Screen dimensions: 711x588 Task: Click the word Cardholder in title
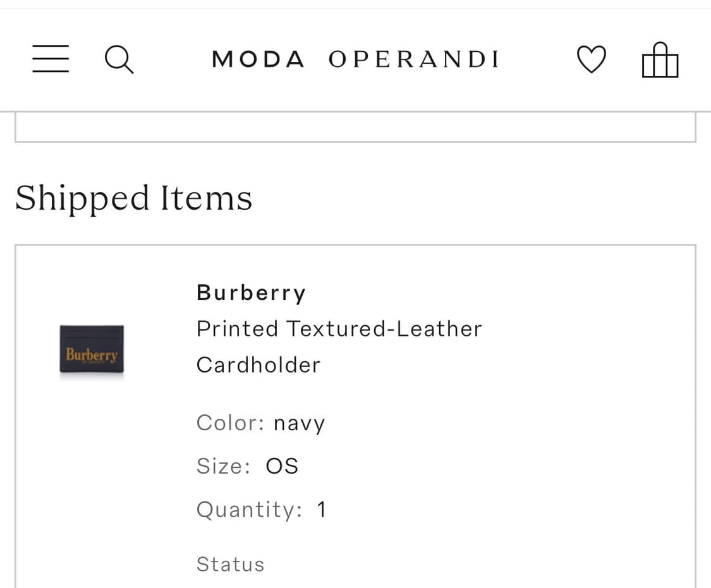click(258, 364)
